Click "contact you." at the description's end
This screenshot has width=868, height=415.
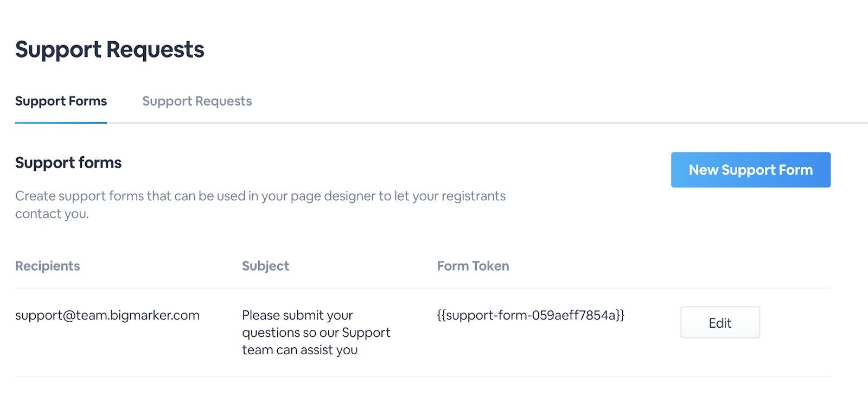click(52, 214)
